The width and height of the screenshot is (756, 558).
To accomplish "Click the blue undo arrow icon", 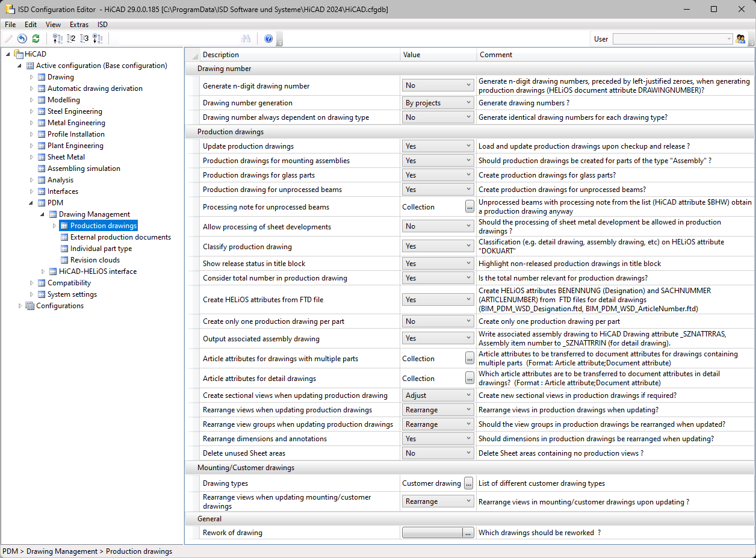I will (x=22, y=39).
